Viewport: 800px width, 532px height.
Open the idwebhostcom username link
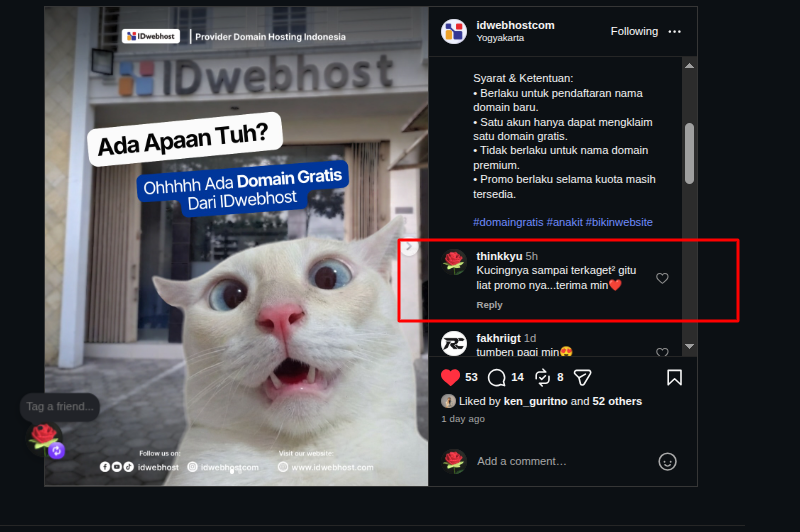pos(515,25)
